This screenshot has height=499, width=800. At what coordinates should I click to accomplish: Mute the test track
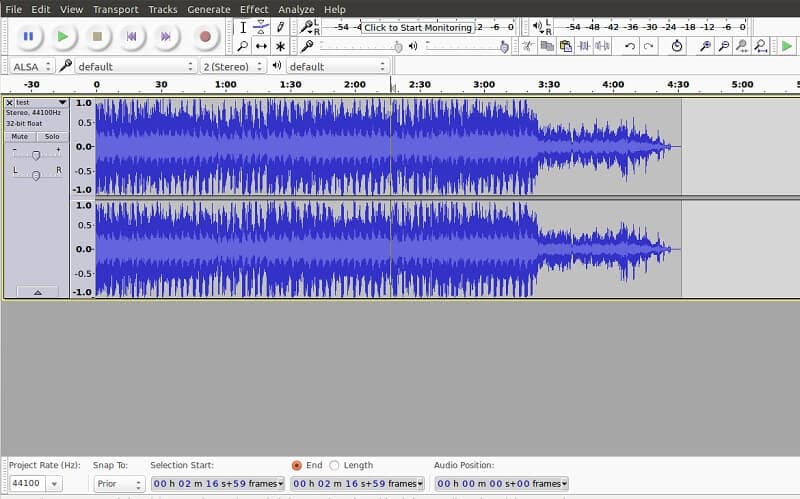click(20, 137)
